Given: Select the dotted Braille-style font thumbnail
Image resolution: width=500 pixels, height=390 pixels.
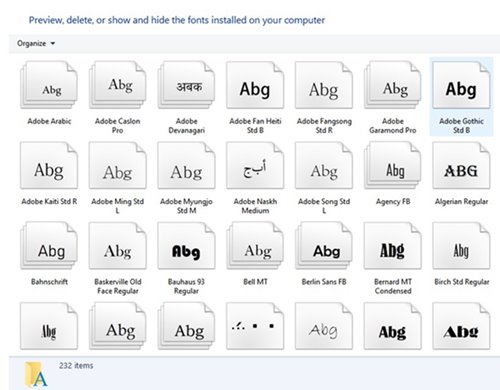Looking at the screenshot, I should coord(255,326).
